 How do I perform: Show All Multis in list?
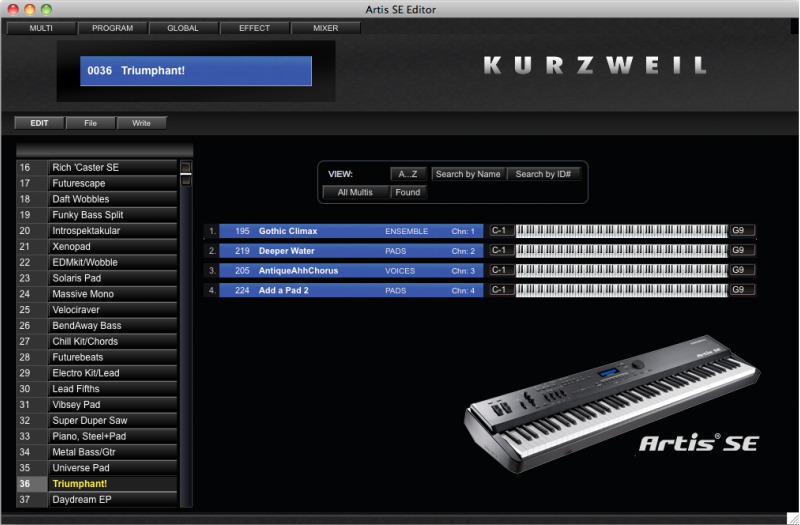coord(355,192)
